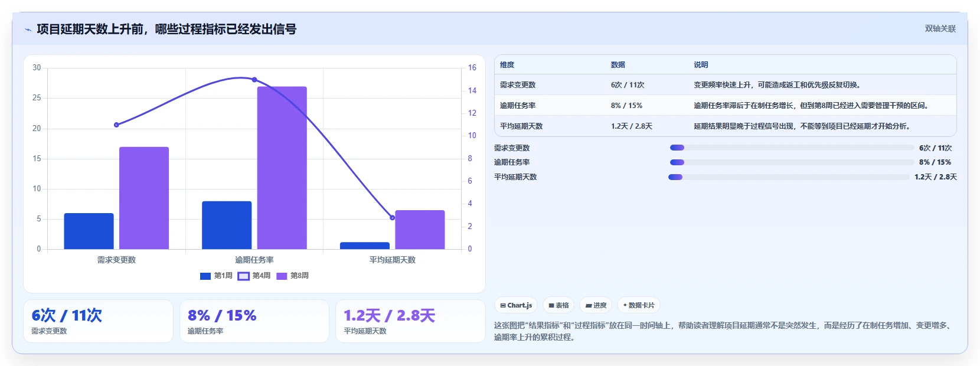980x366 pixels.
Task: Select the 需求变更数 progress bar
Action: click(792, 148)
